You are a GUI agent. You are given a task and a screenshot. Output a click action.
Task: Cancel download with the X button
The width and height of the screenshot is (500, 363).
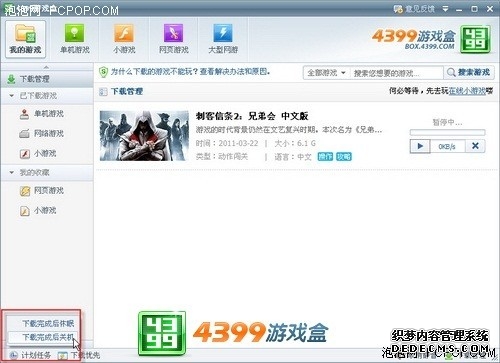475,146
